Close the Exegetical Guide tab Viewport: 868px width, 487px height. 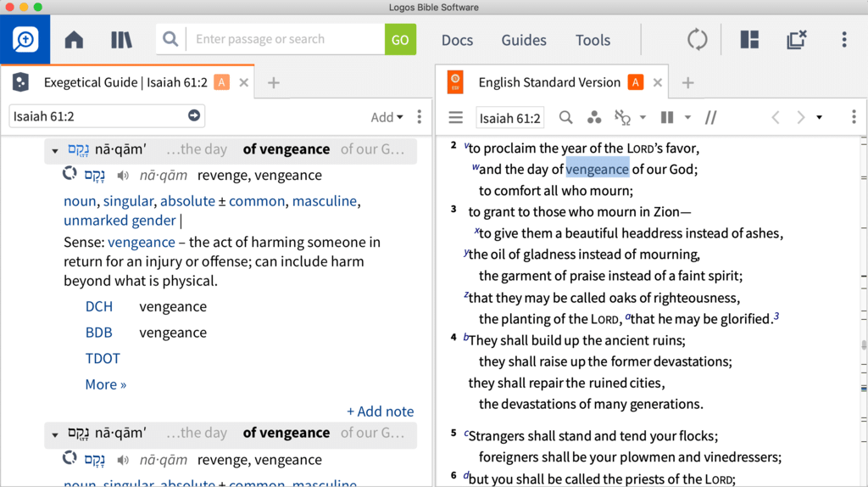coord(243,82)
